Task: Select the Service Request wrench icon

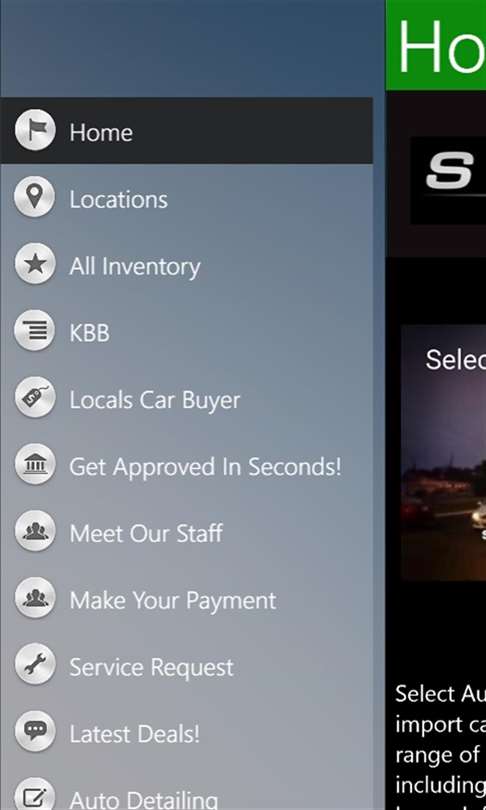Action: coord(35,664)
